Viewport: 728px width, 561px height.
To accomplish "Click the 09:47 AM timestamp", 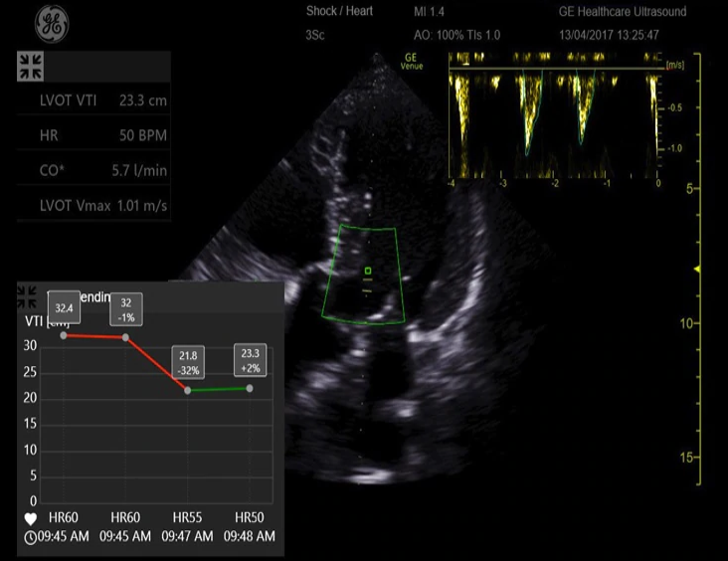I will tap(188, 536).
